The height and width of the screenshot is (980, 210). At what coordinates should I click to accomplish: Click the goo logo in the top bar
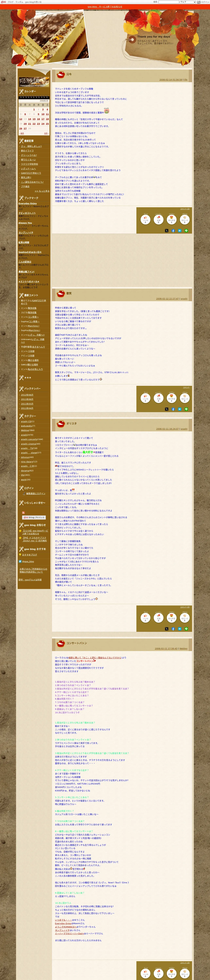[3, 2]
